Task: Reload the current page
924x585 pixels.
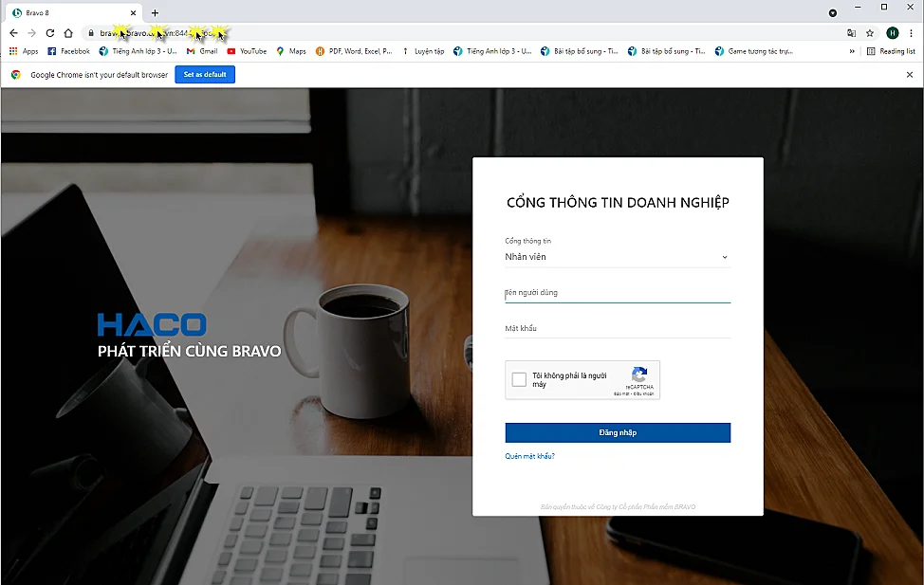Action: [49, 32]
